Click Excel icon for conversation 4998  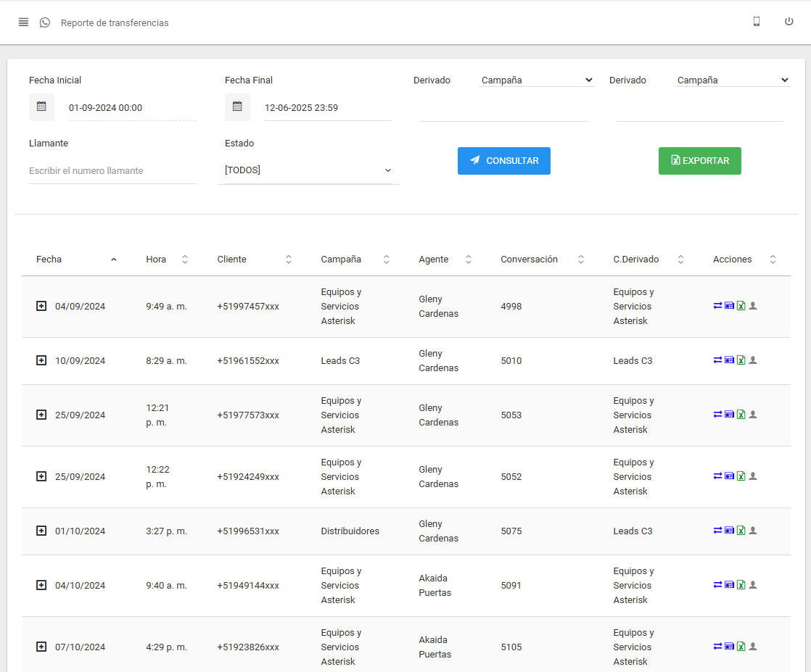(x=741, y=306)
